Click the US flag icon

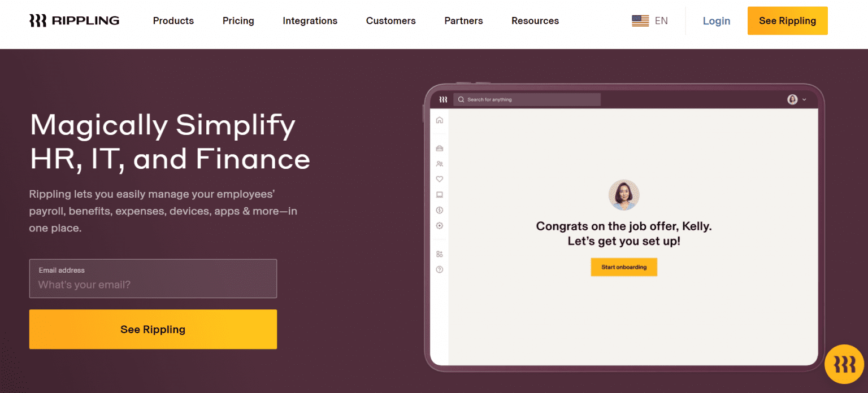[x=640, y=21]
